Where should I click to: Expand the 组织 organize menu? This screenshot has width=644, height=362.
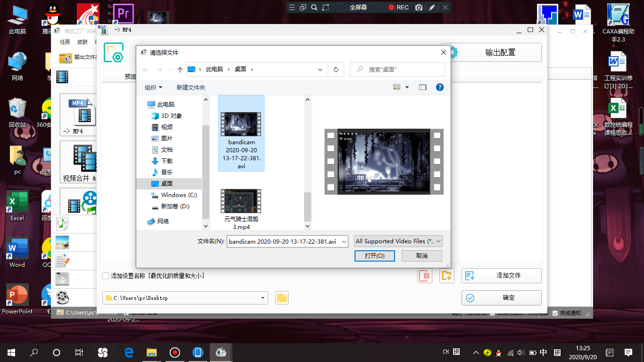[153, 87]
